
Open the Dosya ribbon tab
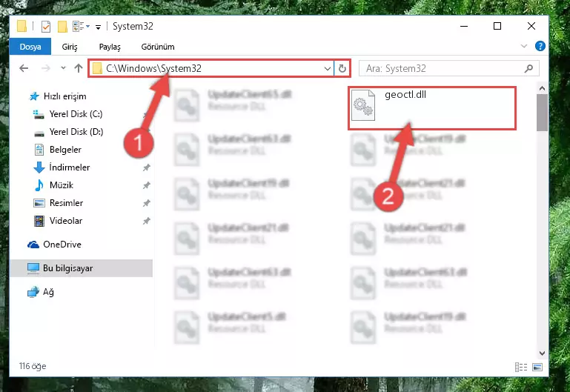(30, 47)
